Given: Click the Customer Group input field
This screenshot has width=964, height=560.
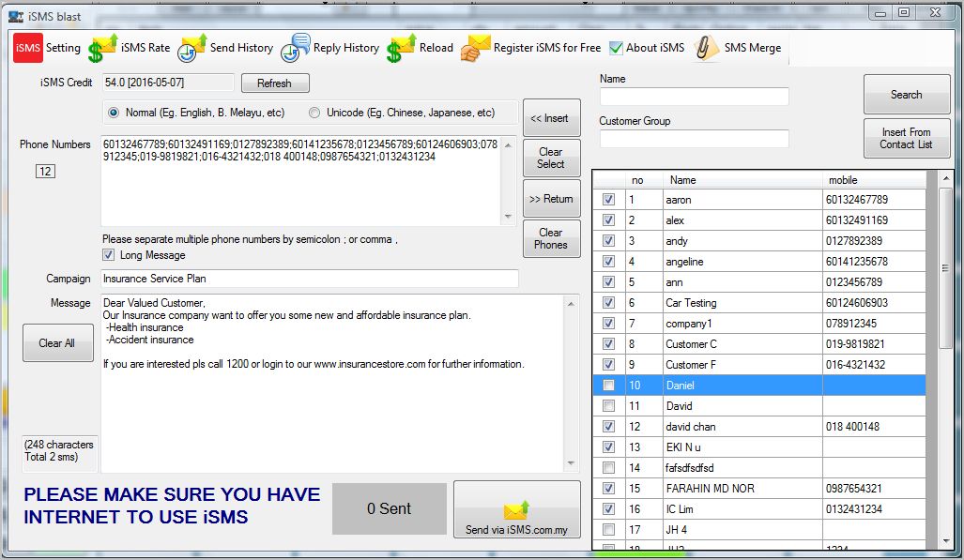Looking at the screenshot, I should click(x=694, y=138).
